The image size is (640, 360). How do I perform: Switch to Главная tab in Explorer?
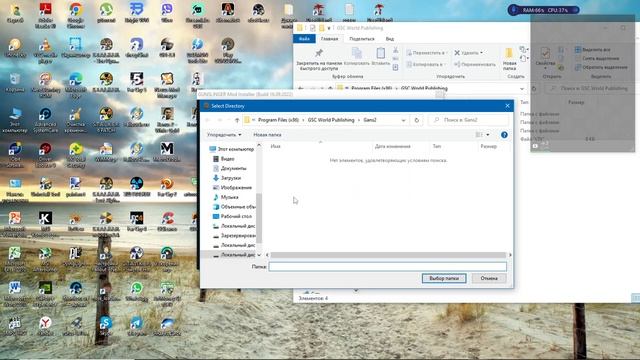pos(329,39)
